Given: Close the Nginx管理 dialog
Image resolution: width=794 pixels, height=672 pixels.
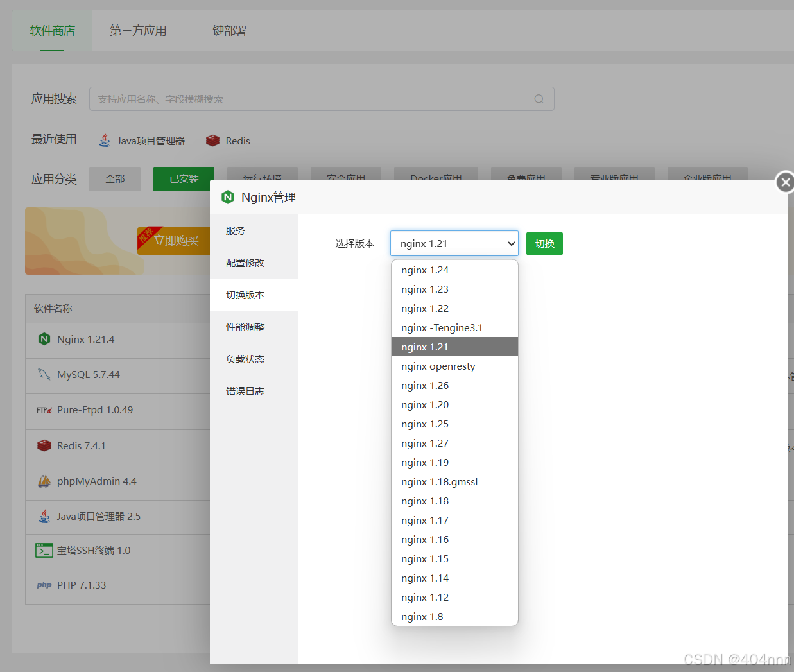Looking at the screenshot, I should (785, 182).
